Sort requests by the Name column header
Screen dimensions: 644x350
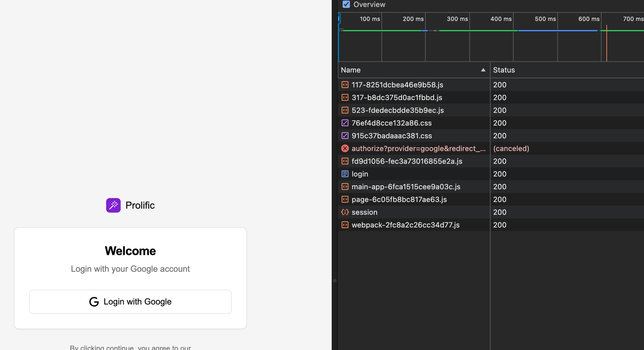click(x=351, y=70)
